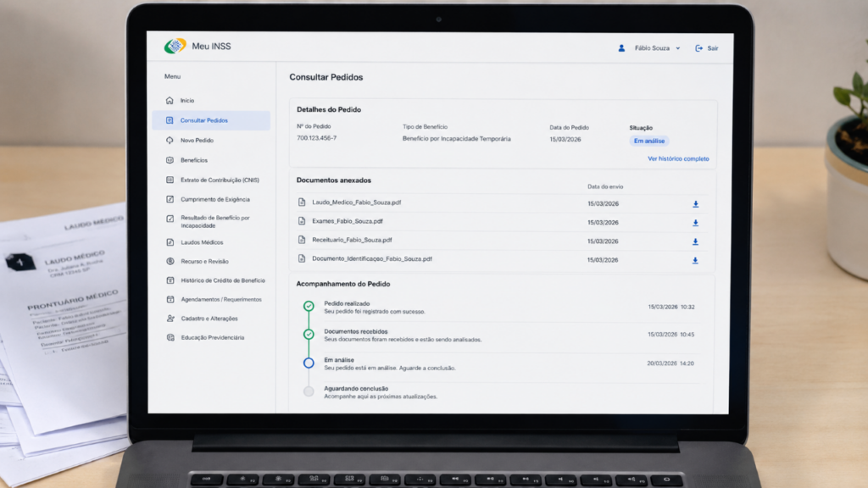This screenshot has width=868, height=488.
Task: Click the Extrato de Contribuição (CNIS) icon
Action: pyautogui.click(x=170, y=180)
